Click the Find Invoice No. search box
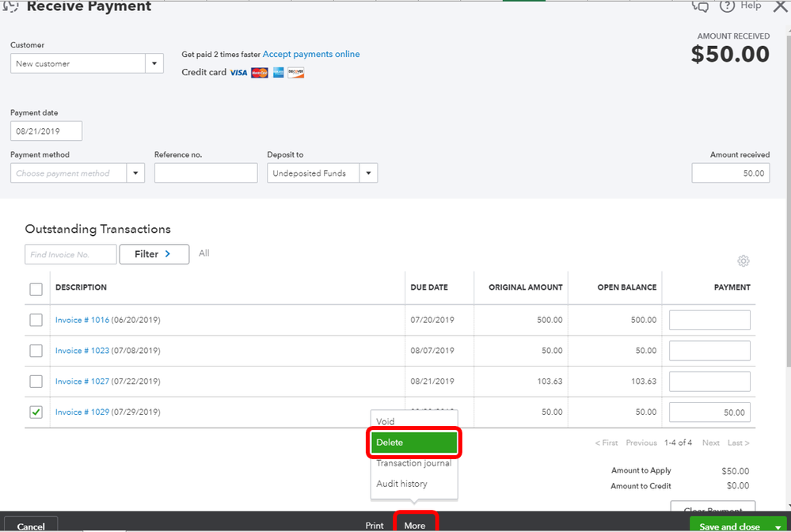This screenshot has width=791, height=532. [70, 254]
